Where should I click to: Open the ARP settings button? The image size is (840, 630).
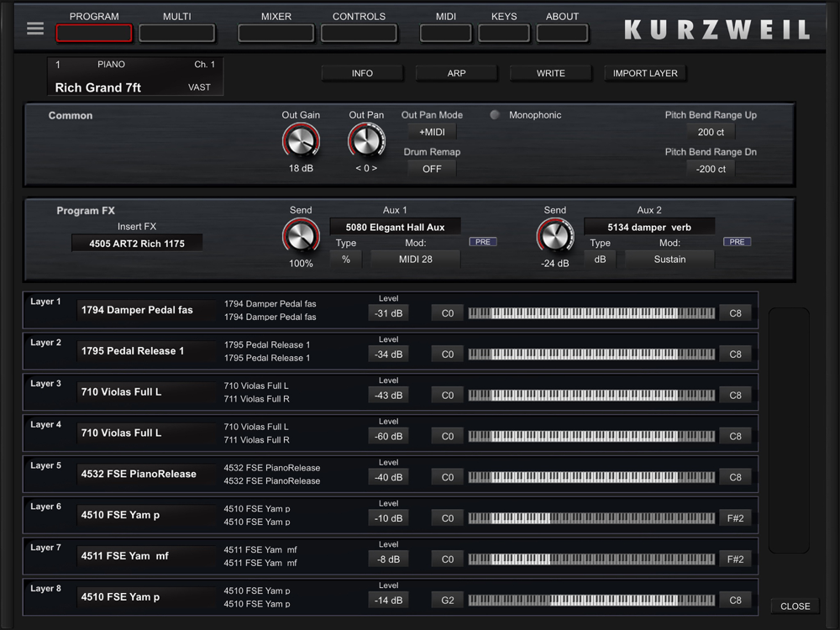coord(456,73)
